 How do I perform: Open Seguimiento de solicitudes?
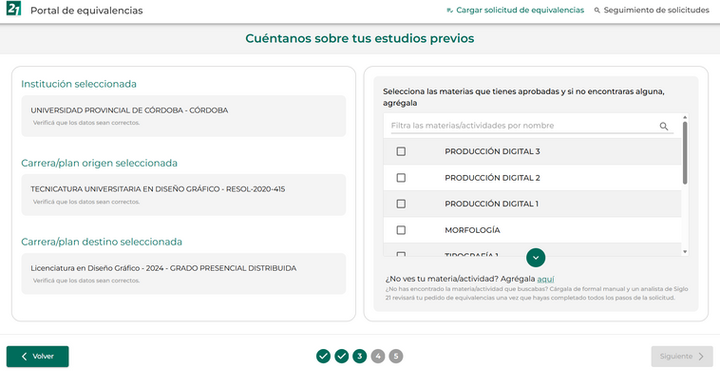coord(652,10)
